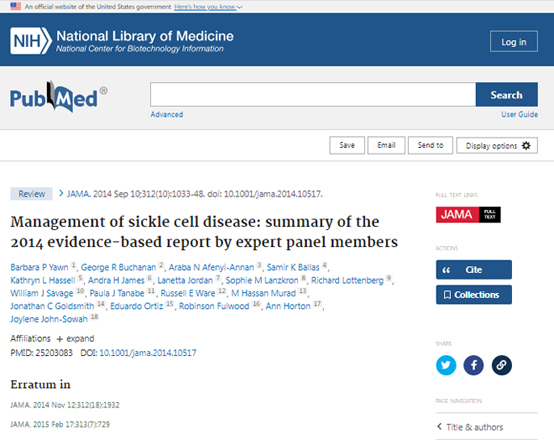554x440 pixels.
Task: Click the US flag icon in banner
Action: click(x=16, y=6)
